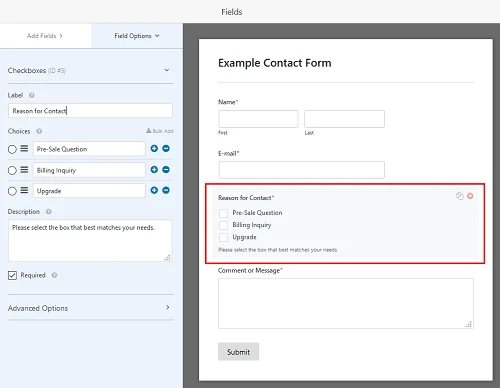The image size is (500, 388).
Task: Click the Fields heading at top
Action: (232, 12)
